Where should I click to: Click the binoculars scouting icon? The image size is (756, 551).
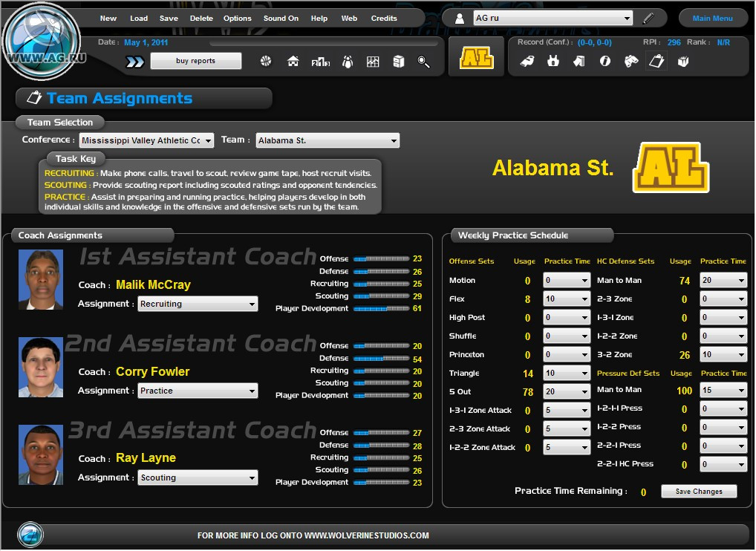[x=630, y=61]
